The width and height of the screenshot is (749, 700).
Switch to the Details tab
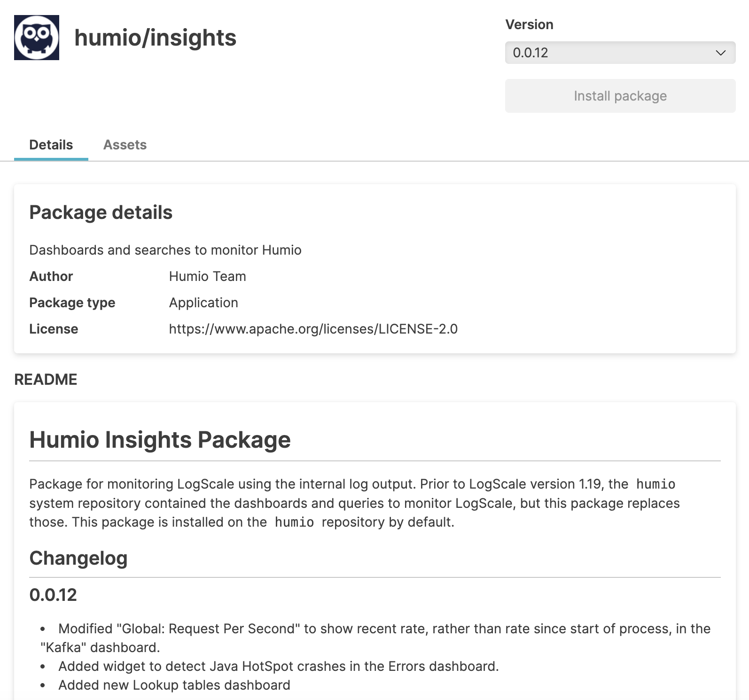point(51,145)
